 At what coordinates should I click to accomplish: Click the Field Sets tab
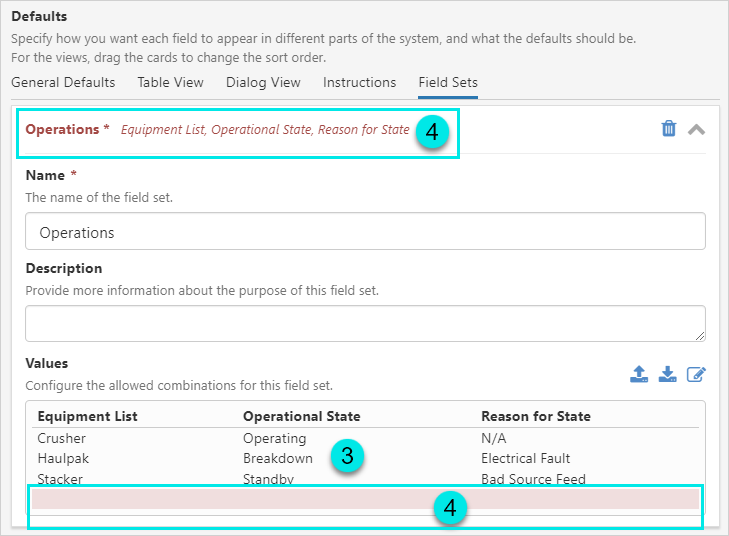(x=447, y=83)
